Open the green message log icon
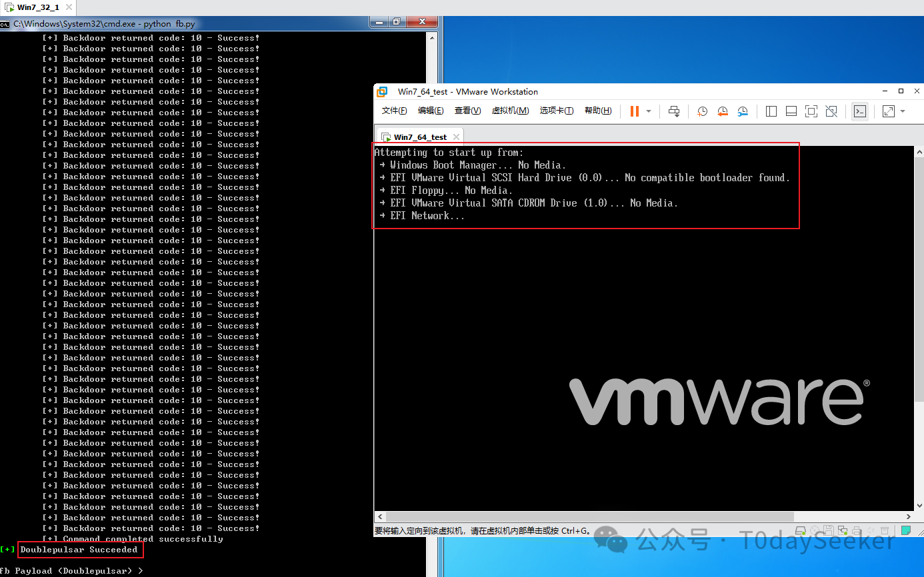Viewport: 924px width, 577px height. pos(906,531)
